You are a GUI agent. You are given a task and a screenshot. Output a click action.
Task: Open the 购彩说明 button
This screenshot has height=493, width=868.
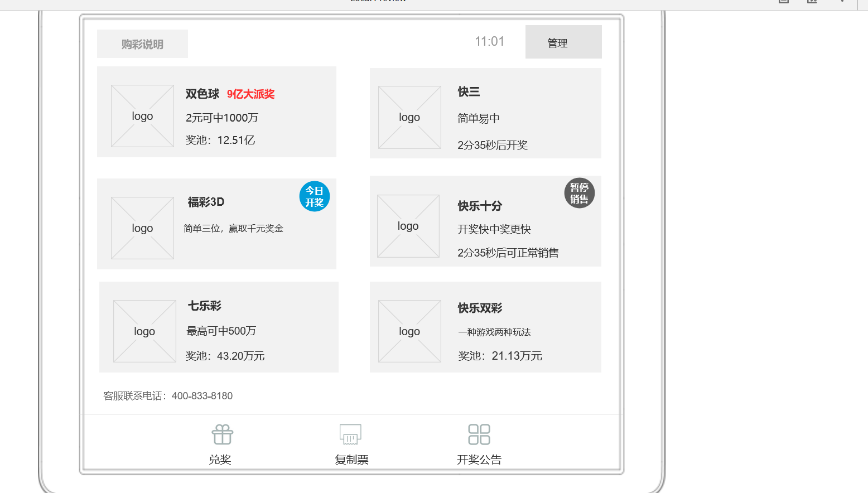coord(142,44)
